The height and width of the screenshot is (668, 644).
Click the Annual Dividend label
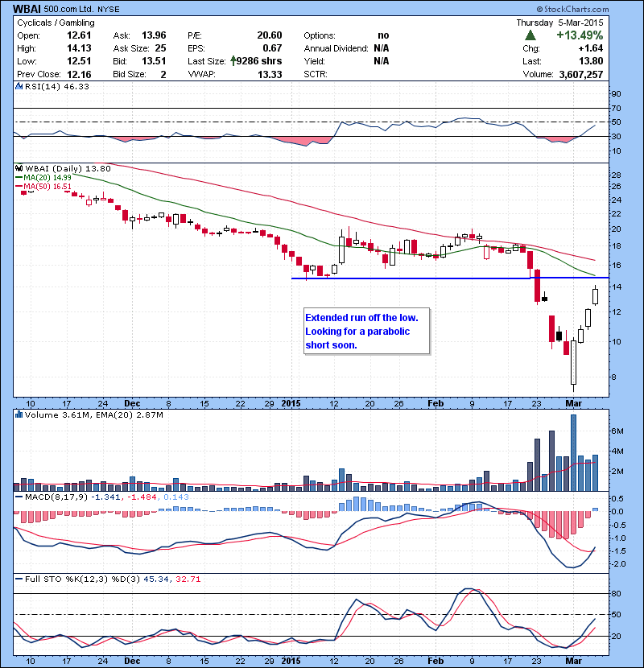pos(336,48)
